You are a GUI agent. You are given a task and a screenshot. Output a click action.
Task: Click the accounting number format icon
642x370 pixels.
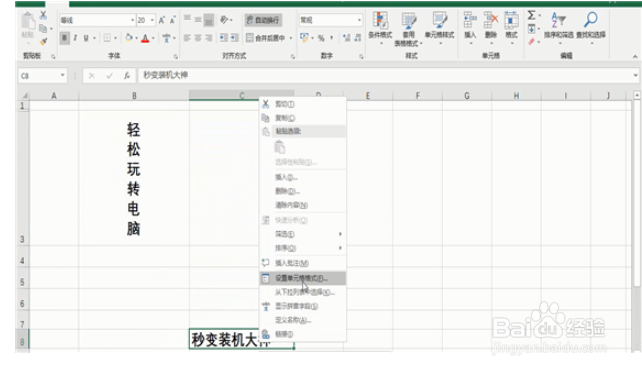304,38
